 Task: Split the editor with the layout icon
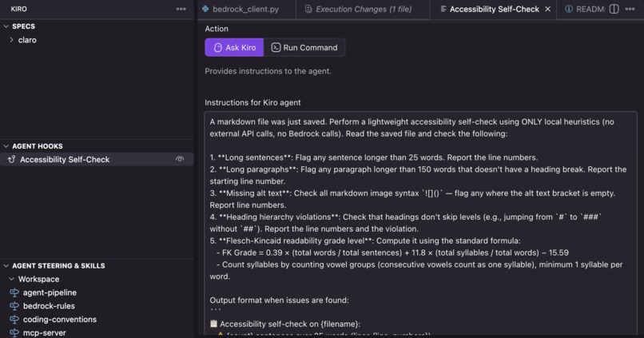coord(614,9)
